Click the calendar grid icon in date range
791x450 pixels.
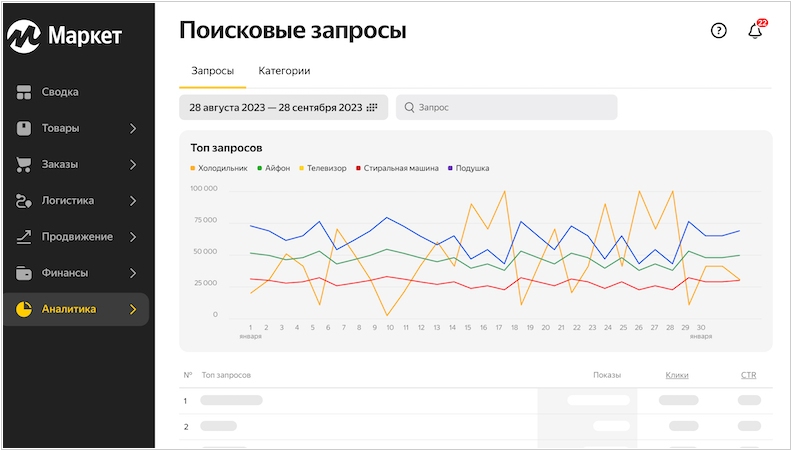pyautogui.click(x=372, y=107)
